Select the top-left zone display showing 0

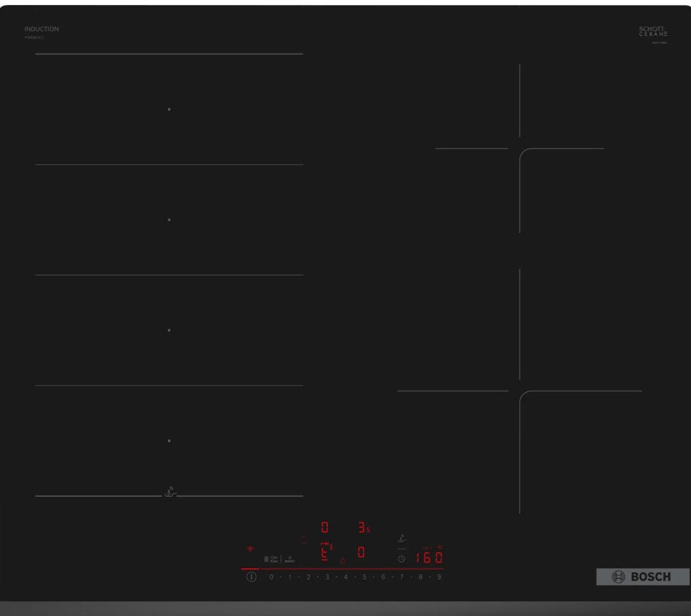(x=325, y=527)
